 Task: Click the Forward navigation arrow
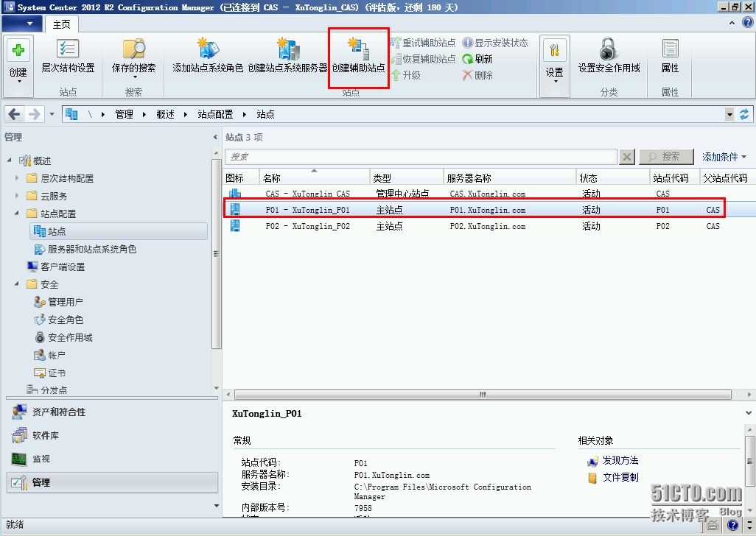click(34, 114)
